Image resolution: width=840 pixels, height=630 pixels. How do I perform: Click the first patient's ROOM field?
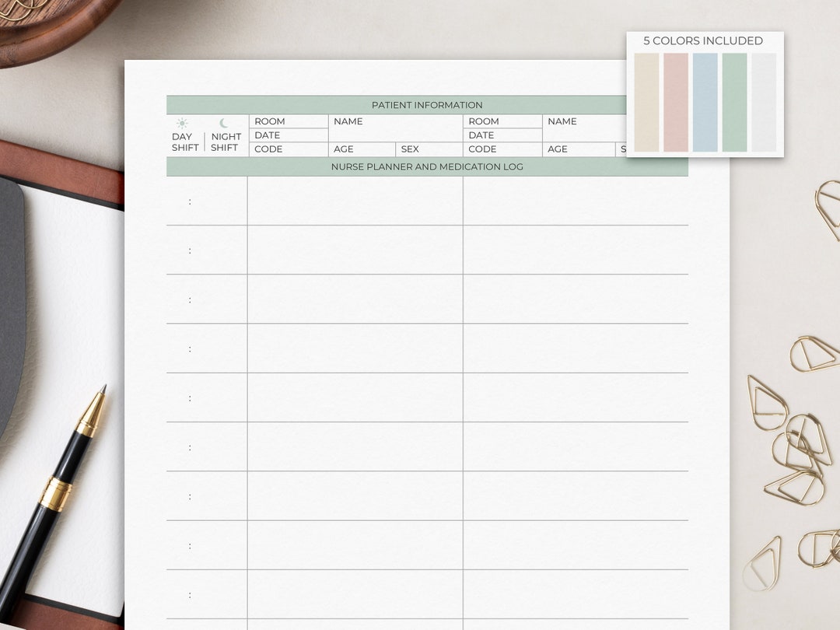tap(289, 121)
